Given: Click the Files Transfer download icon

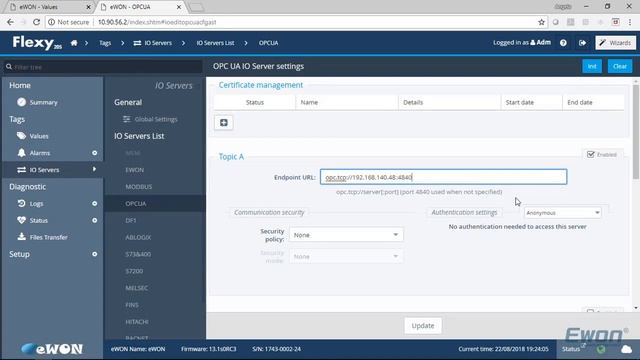Looking at the screenshot, I should pyautogui.click(x=22, y=236).
